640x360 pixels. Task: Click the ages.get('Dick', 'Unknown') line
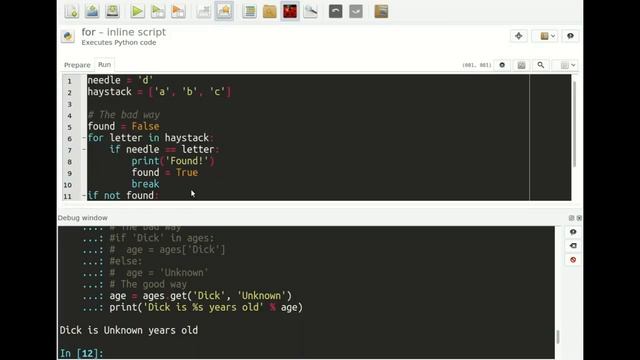pos(200,296)
